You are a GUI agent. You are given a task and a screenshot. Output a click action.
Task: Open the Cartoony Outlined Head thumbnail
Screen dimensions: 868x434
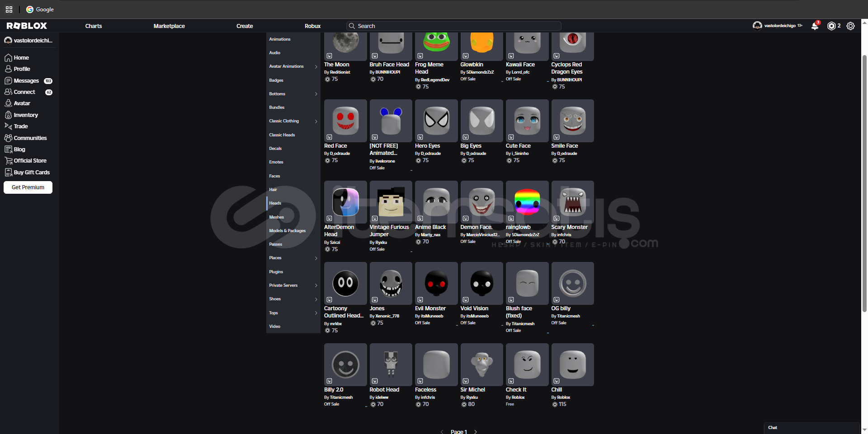pos(345,283)
